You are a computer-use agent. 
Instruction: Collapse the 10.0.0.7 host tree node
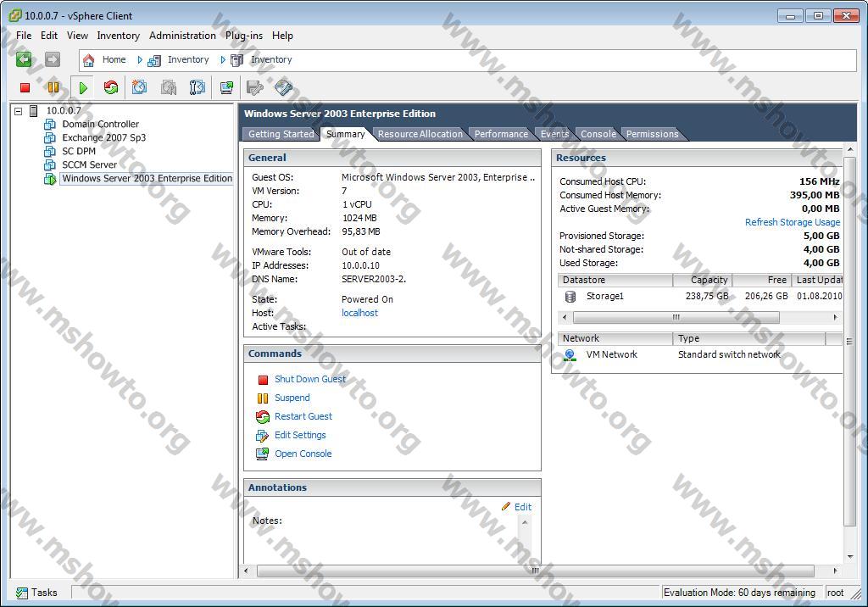(x=19, y=111)
